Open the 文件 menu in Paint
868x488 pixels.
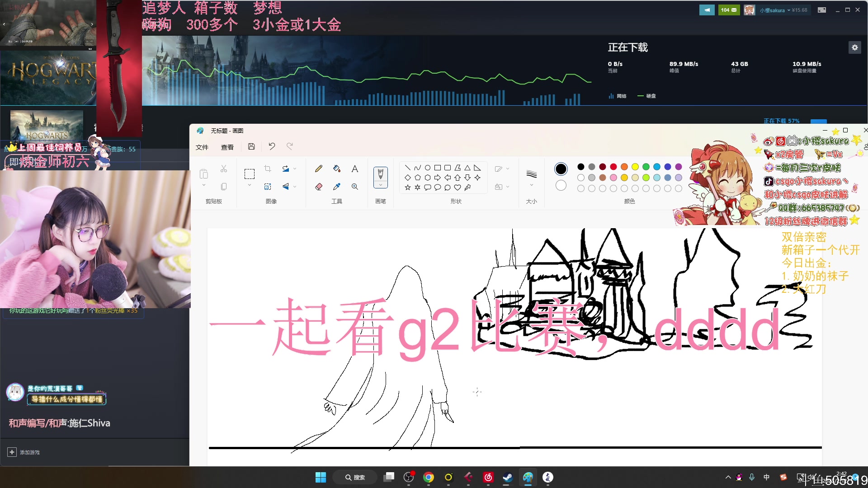(x=202, y=147)
